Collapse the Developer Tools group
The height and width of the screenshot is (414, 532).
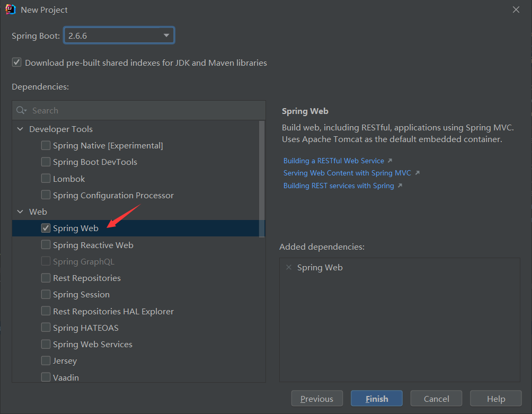[20, 129]
